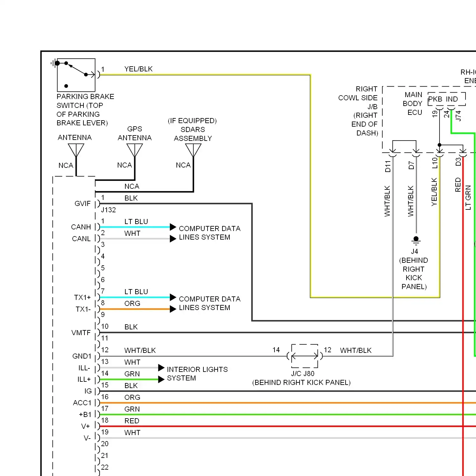
Task: Click the RIGHT COWL SIDE J/B label
Action: coord(358,111)
